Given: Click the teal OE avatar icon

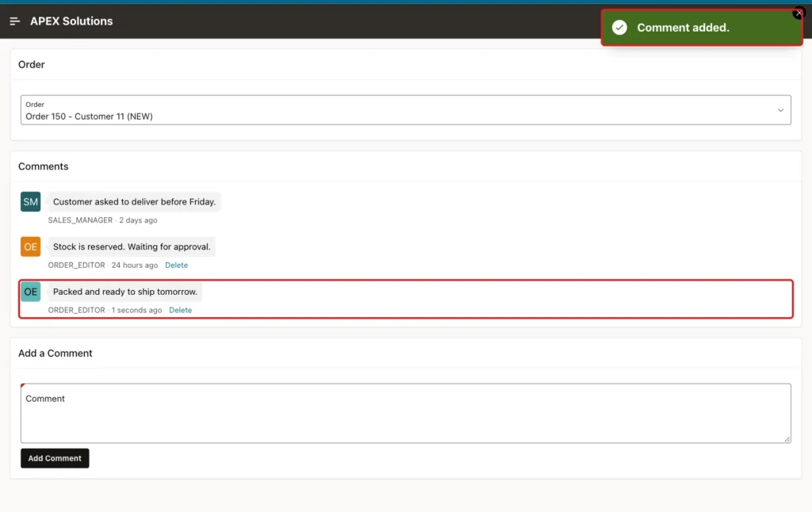Looking at the screenshot, I should [31, 292].
